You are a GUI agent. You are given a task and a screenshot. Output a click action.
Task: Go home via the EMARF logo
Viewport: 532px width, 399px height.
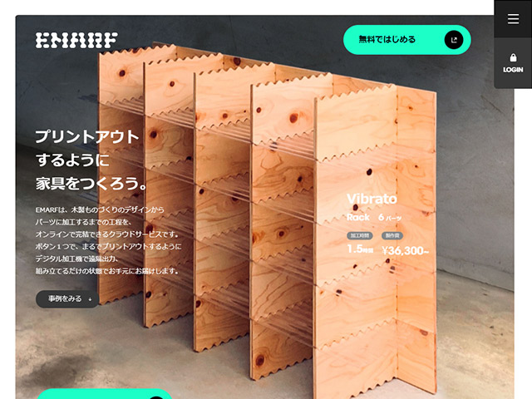76,40
